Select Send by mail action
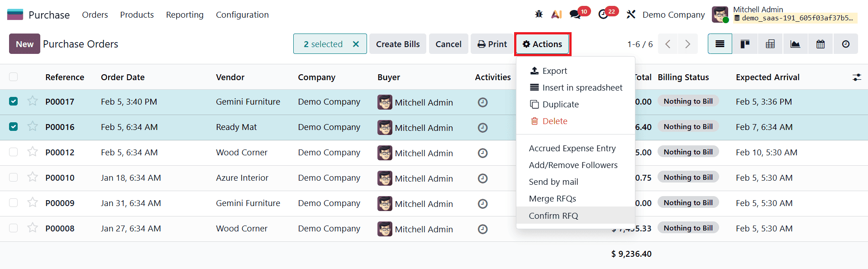Image resolution: width=868 pixels, height=269 pixels. [x=576, y=182]
